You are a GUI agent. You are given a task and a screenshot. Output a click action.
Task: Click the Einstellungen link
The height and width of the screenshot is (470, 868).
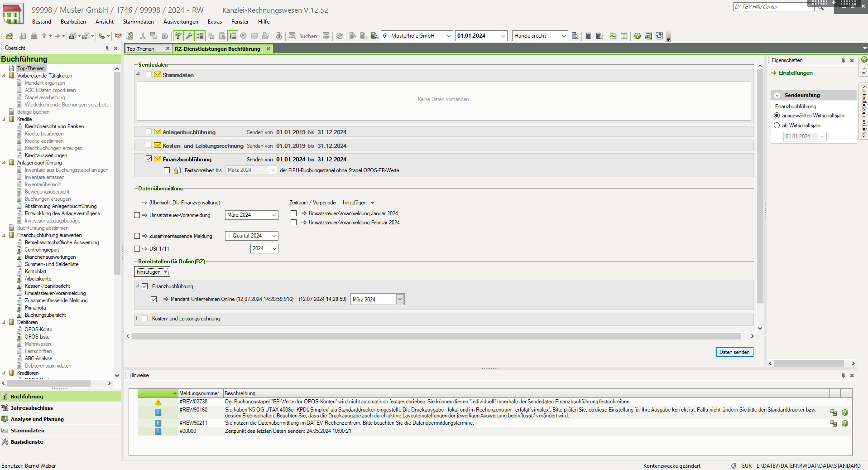[795, 73]
